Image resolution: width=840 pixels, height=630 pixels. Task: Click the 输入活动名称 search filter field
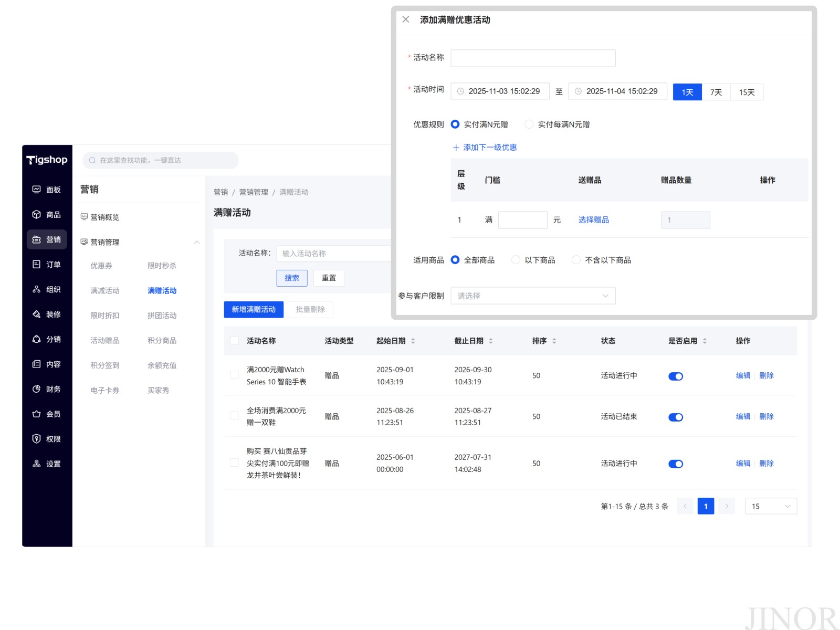334,254
